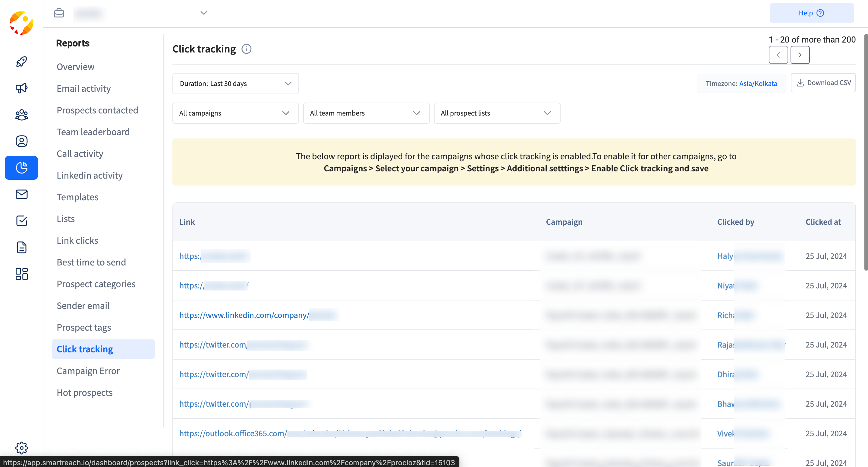Image resolution: width=868 pixels, height=467 pixels.
Task: Open the All campaigns filter dropdown
Action: click(x=234, y=113)
